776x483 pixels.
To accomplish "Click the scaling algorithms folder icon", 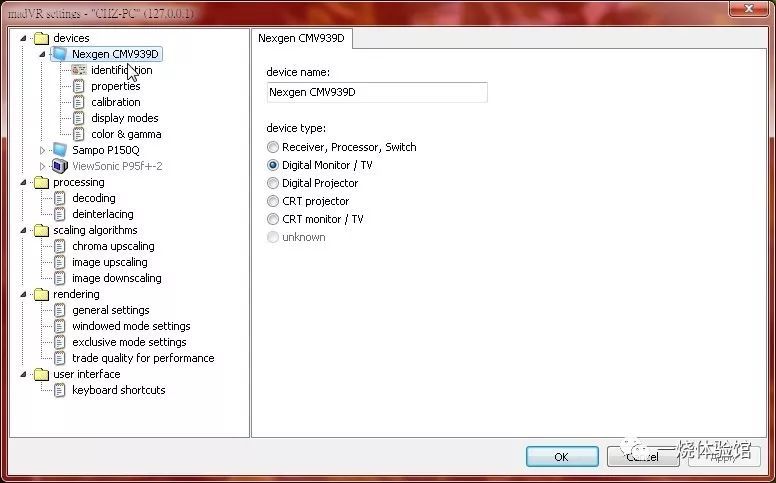I will (42, 230).
